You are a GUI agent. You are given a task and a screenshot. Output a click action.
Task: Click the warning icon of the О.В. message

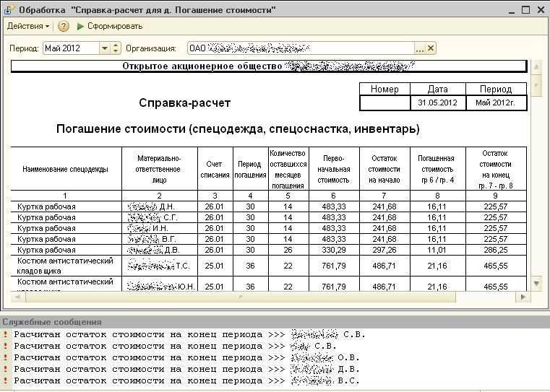coord(6,357)
